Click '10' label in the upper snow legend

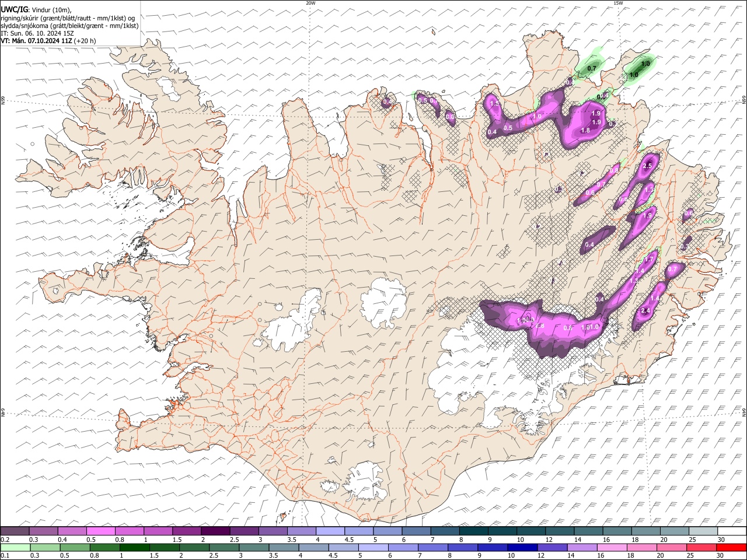coord(520,540)
